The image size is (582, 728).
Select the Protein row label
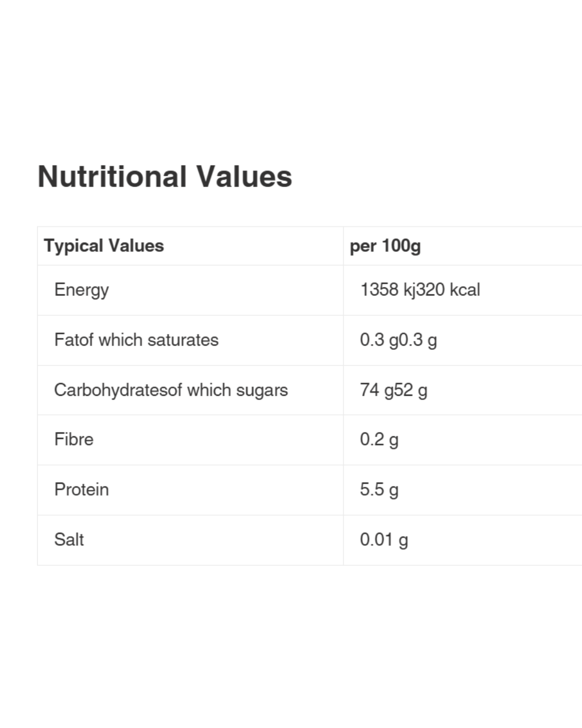[81, 490]
